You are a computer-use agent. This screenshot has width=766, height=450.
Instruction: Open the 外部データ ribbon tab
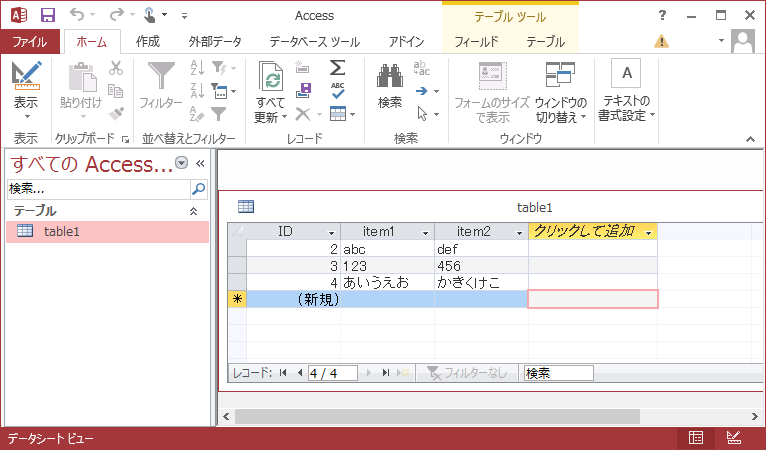[x=214, y=41]
